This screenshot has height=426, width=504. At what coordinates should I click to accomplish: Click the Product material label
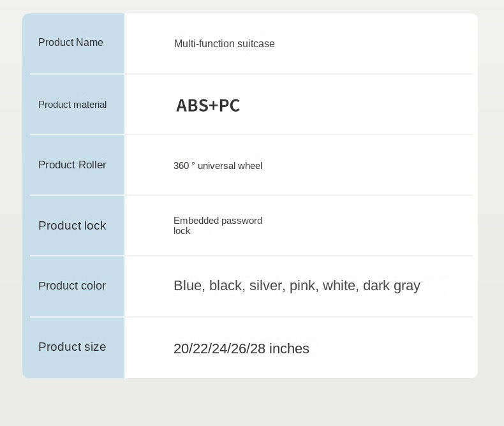coord(73,105)
